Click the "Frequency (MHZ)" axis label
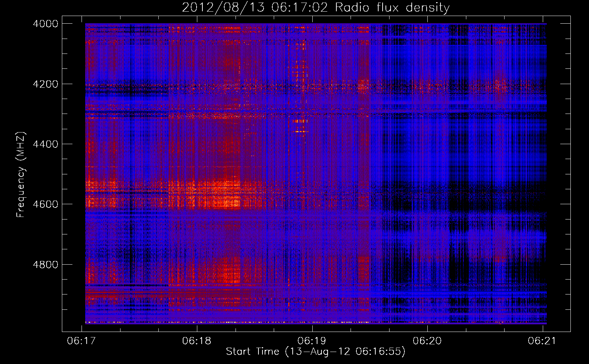The image size is (589, 364). tap(21, 175)
